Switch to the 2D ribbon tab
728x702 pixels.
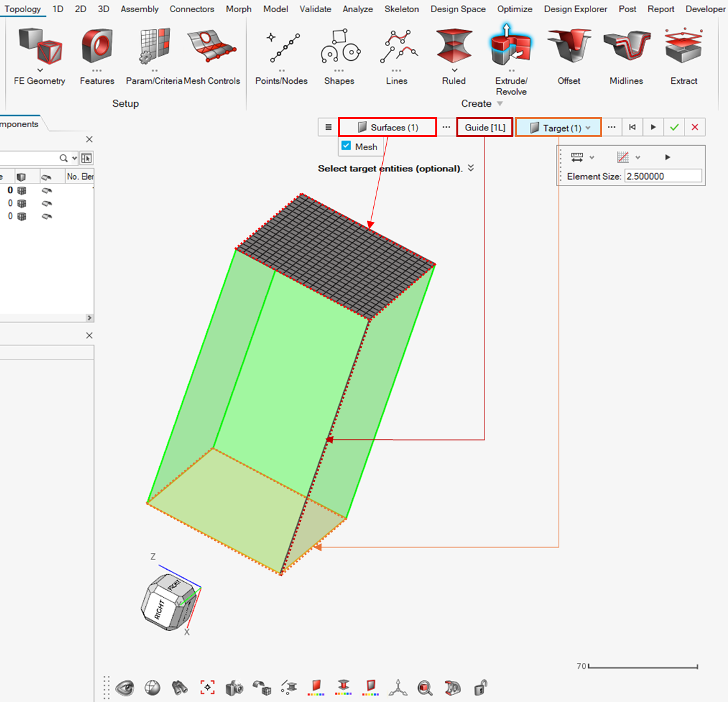(x=81, y=9)
